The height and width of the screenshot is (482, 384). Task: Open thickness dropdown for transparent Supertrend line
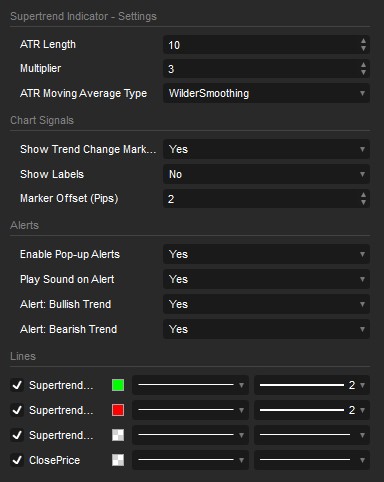(312, 435)
